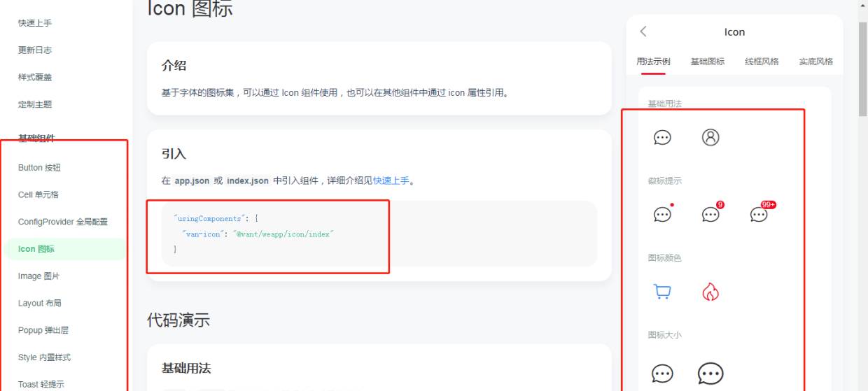Click the blue shopping cart icon
Screen dimensions: 868x391
pos(662,292)
